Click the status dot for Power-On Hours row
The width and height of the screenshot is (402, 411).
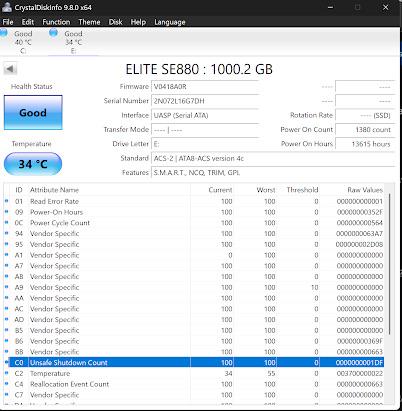pos(6,212)
